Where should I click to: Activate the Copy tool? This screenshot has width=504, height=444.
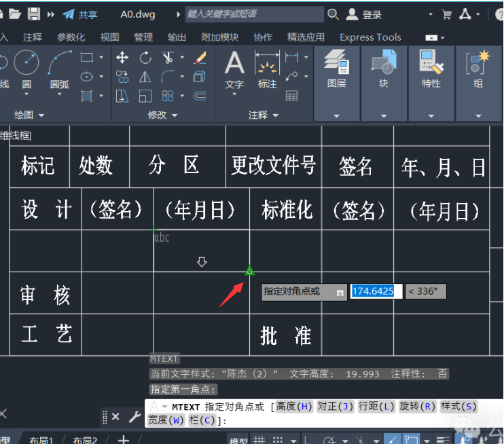click(122, 77)
